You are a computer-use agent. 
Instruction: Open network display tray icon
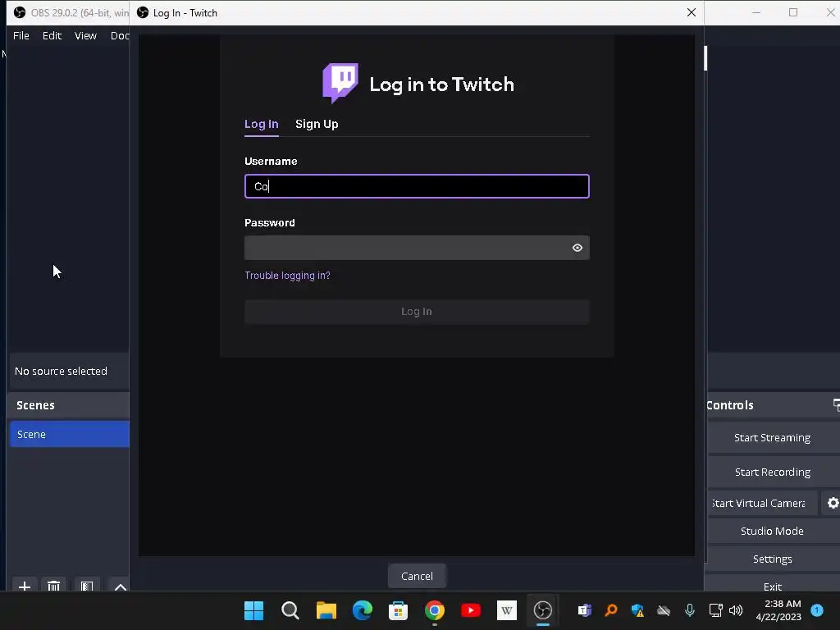[715, 610]
